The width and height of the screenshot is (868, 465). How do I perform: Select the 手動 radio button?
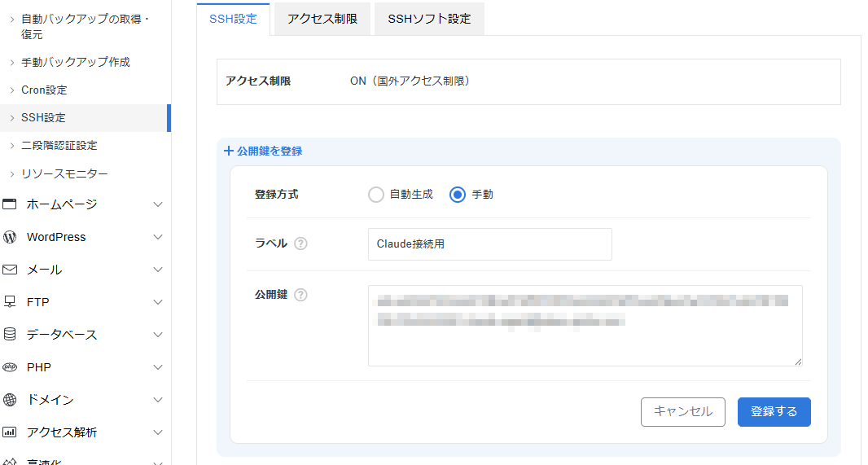[x=458, y=195]
